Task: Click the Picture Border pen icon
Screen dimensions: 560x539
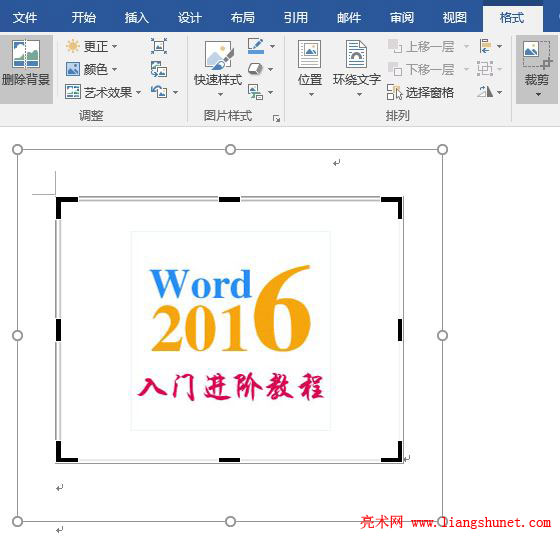Action: tap(256, 46)
